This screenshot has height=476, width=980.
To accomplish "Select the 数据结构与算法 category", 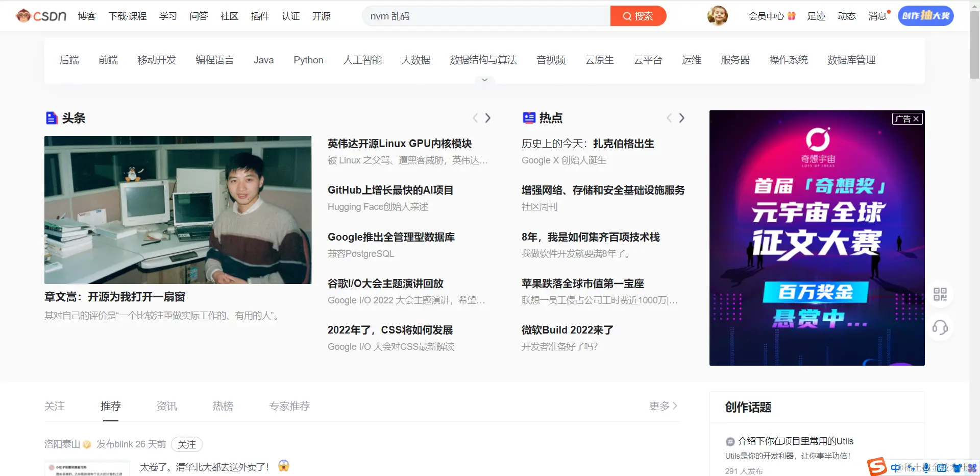I will coord(483,60).
